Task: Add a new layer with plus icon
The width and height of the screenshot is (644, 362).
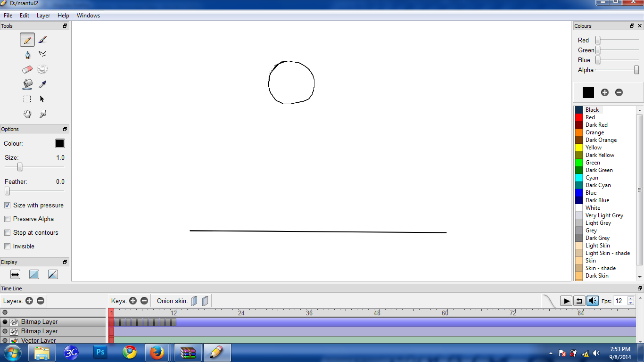Action: [x=29, y=301]
